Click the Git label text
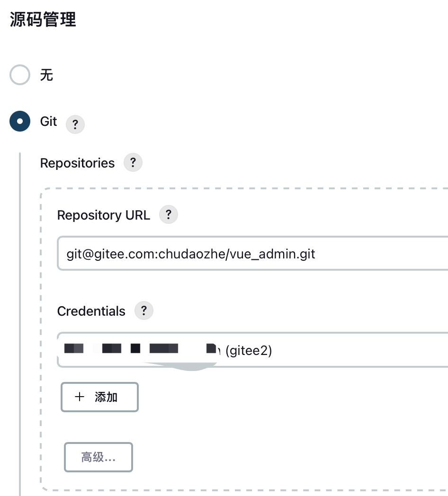 pyautogui.click(x=48, y=122)
